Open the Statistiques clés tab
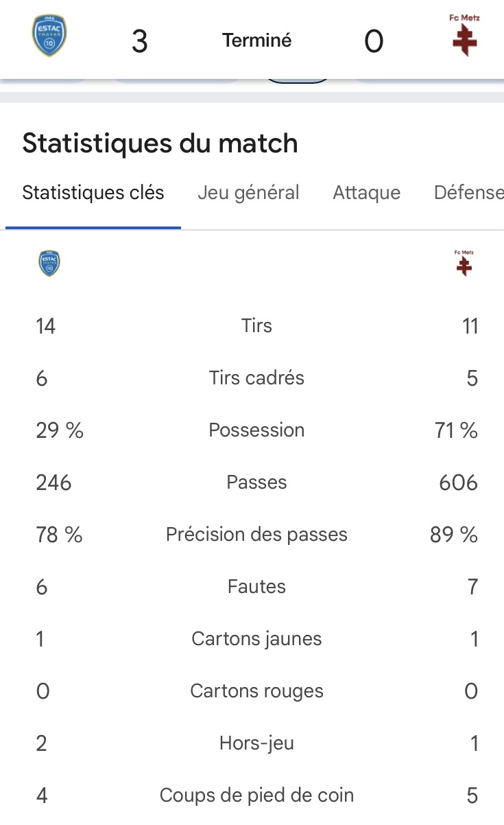The image size is (504, 825). click(93, 193)
